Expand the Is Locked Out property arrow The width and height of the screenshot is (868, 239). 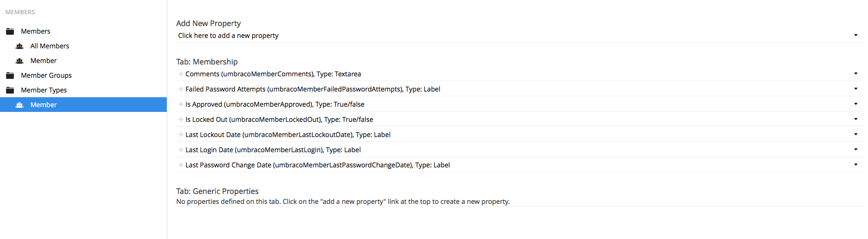coord(856,119)
